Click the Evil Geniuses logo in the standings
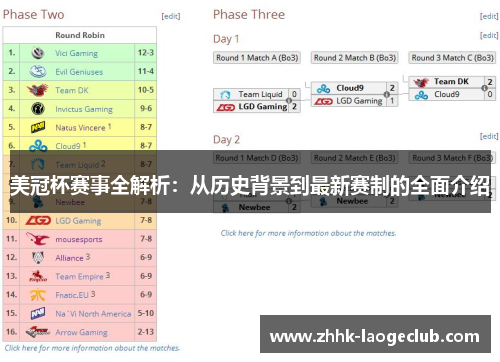This screenshot has width=500, height=362. tap(38, 71)
